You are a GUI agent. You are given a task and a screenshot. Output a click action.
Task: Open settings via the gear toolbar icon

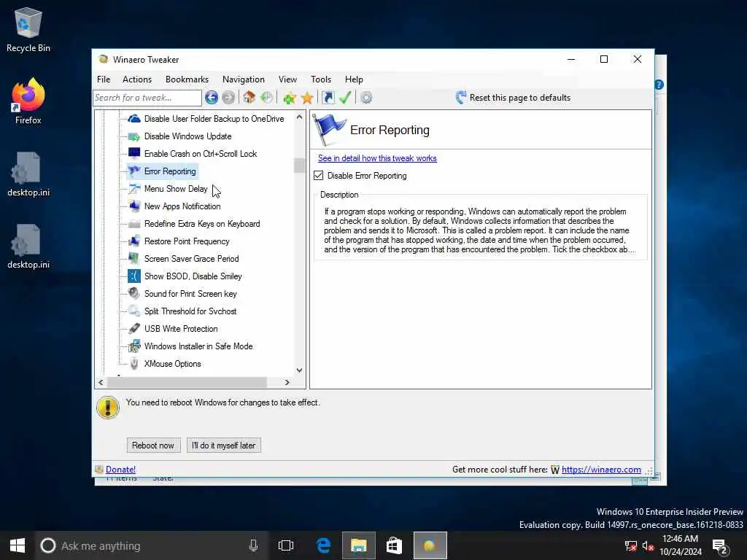pos(366,98)
